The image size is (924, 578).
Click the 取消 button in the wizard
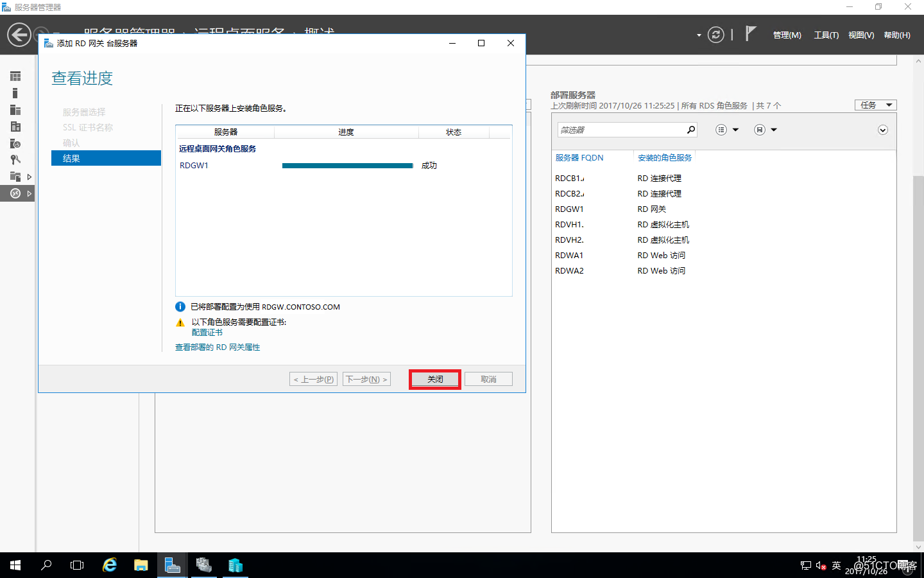point(488,380)
